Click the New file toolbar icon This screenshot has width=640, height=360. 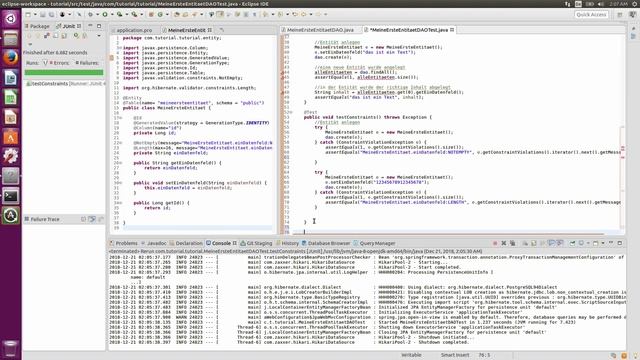tap(27, 14)
